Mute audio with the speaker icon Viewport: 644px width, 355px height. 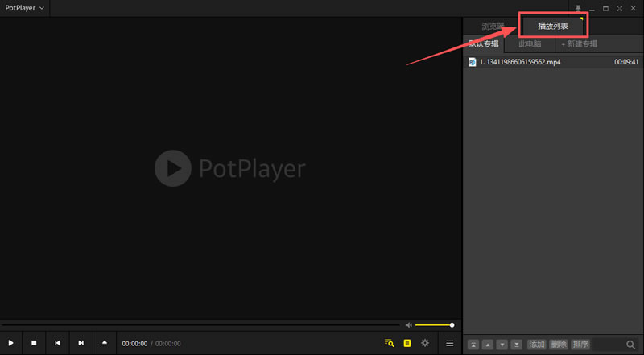point(409,325)
